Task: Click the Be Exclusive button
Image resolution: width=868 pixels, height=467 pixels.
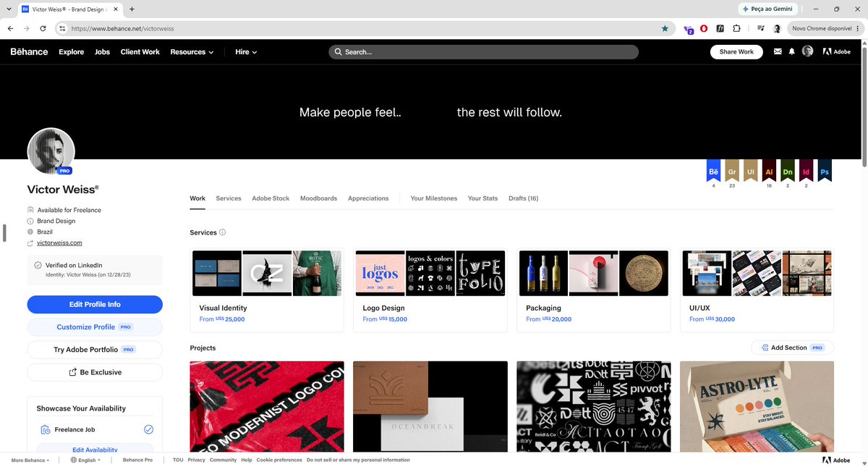Action: click(95, 372)
